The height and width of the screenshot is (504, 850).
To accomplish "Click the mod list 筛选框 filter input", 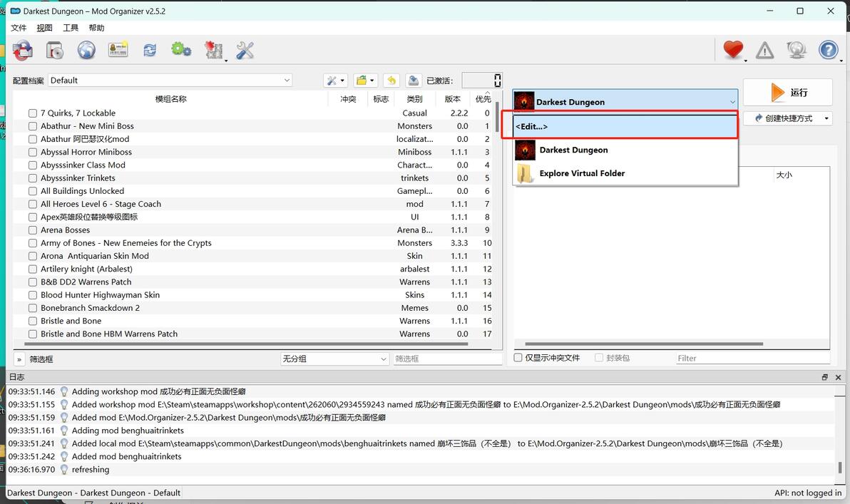I will click(x=447, y=359).
